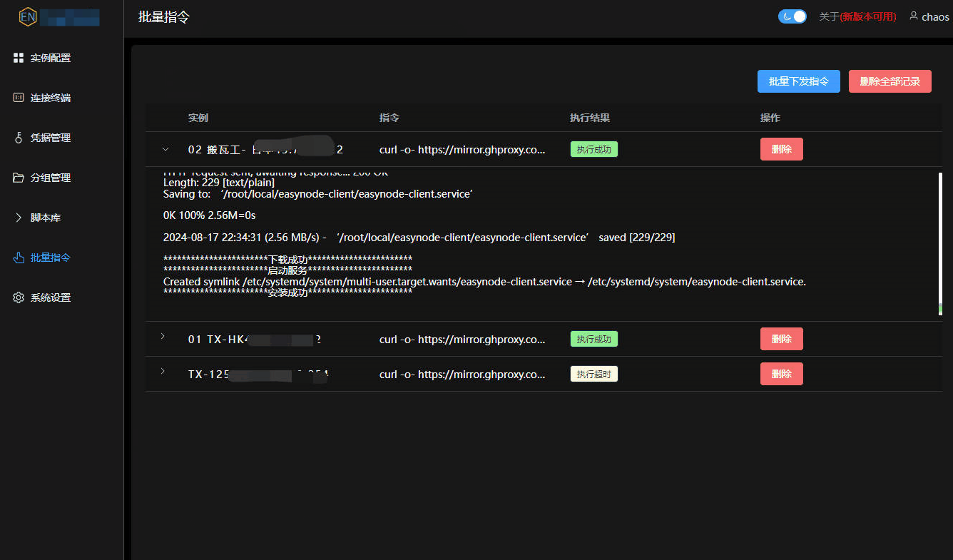The image size is (953, 560).
Task: Click the '0K 100% 2.56M=0s' line
Action: coord(210,215)
